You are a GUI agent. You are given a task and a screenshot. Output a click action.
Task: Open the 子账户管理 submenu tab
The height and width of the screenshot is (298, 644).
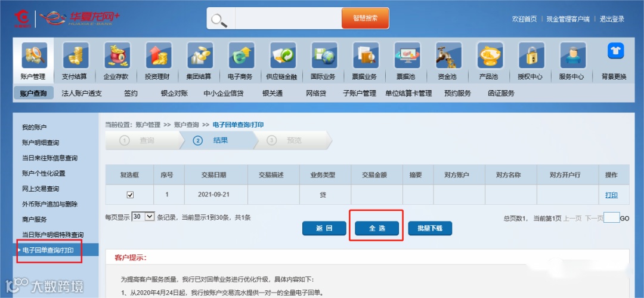360,93
